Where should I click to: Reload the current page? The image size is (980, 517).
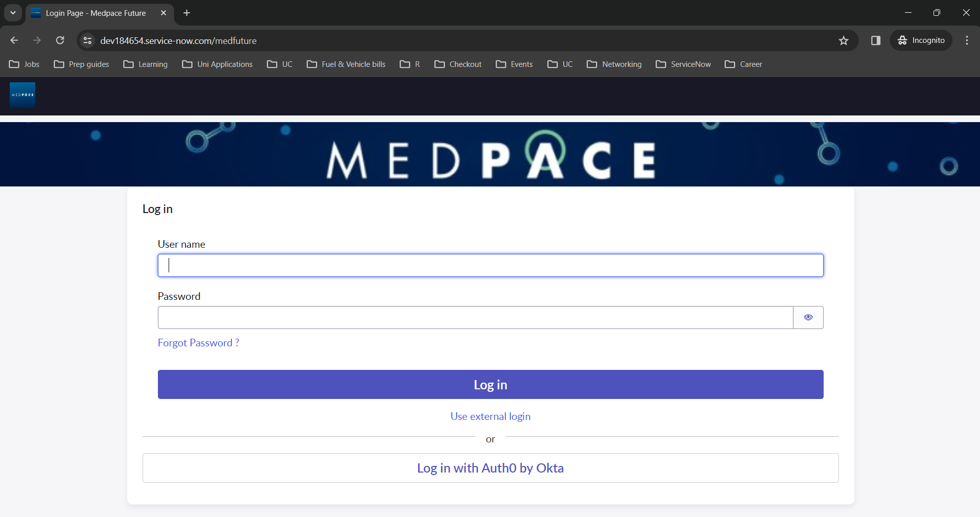coord(60,40)
